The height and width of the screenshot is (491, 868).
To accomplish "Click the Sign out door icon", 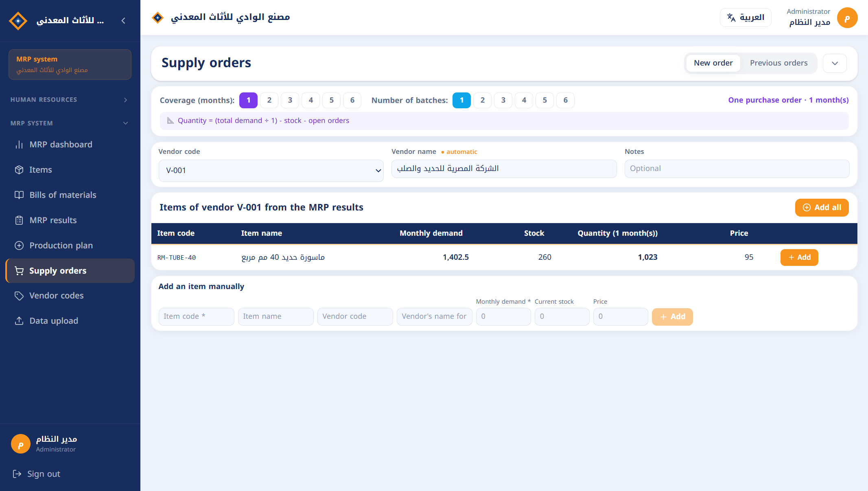I will (17, 474).
